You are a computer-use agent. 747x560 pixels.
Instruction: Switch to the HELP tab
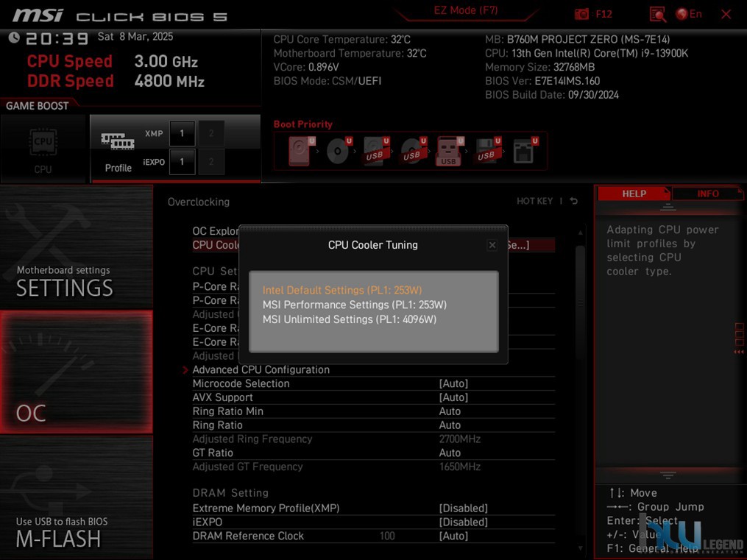[x=634, y=194]
